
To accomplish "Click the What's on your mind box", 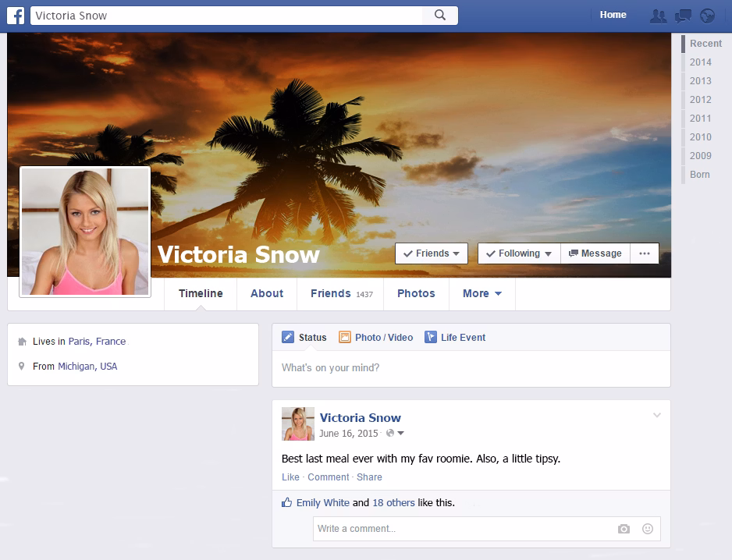I will (471, 368).
